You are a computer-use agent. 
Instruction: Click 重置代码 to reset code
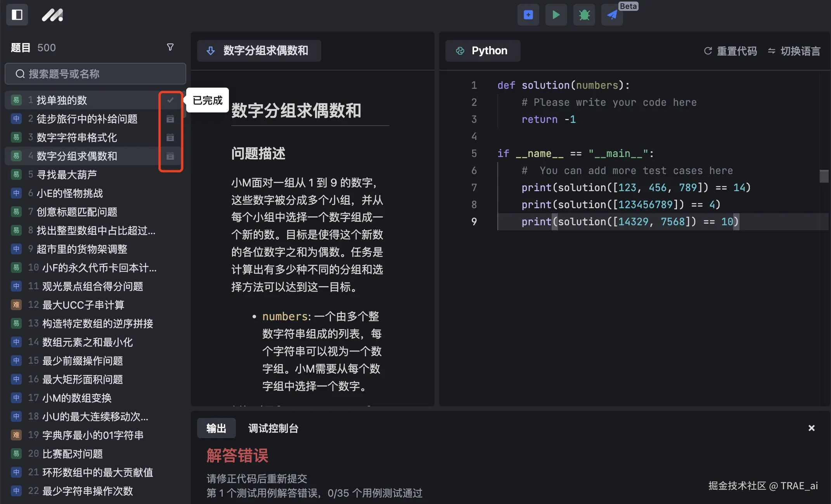click(730, 51)
